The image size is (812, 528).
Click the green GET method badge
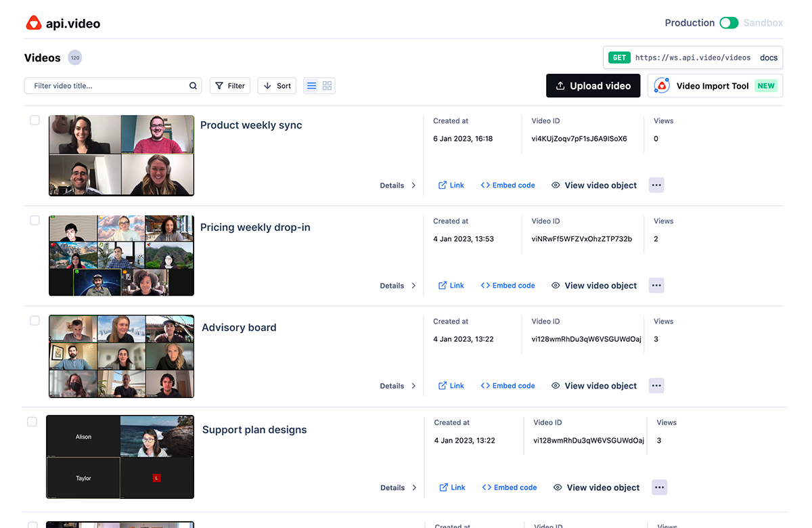pos(619,58)
